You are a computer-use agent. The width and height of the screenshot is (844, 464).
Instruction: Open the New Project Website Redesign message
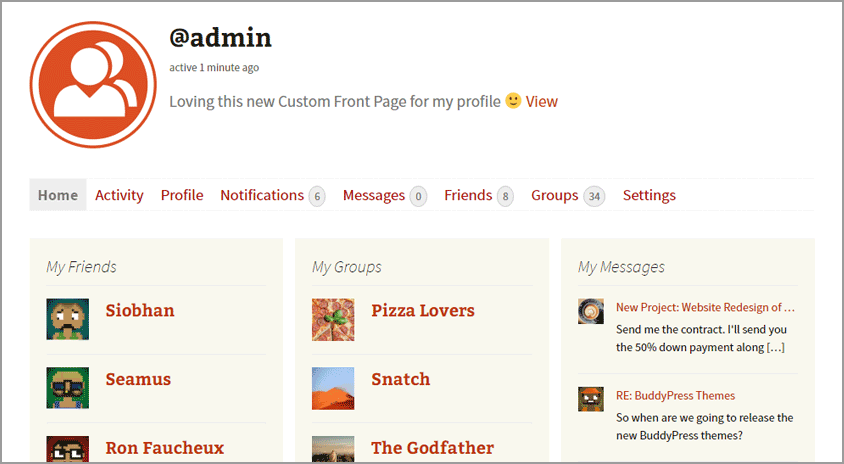coord(705,307)
